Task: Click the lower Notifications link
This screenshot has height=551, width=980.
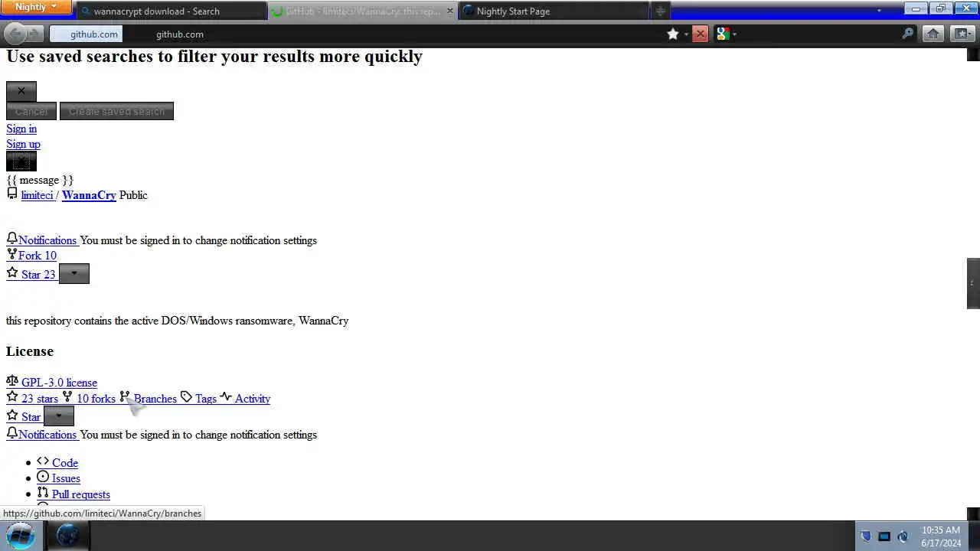Action: (x=47, y=435)
